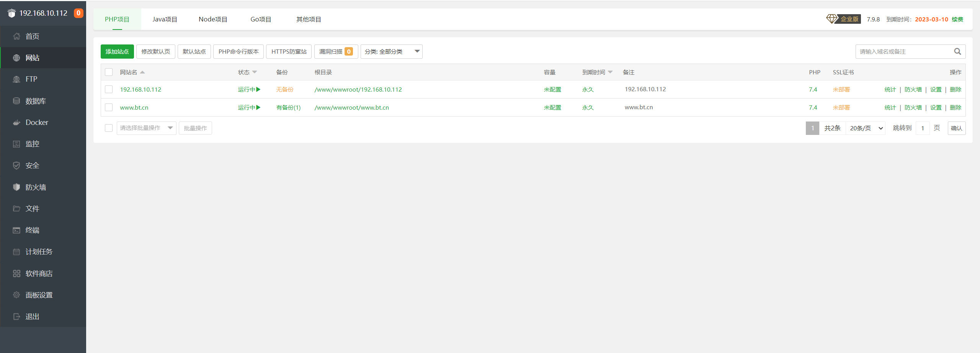Click the software store grid icon
Image resolution: width=980 pixels, height=353 pixels.
click(16, 274)
